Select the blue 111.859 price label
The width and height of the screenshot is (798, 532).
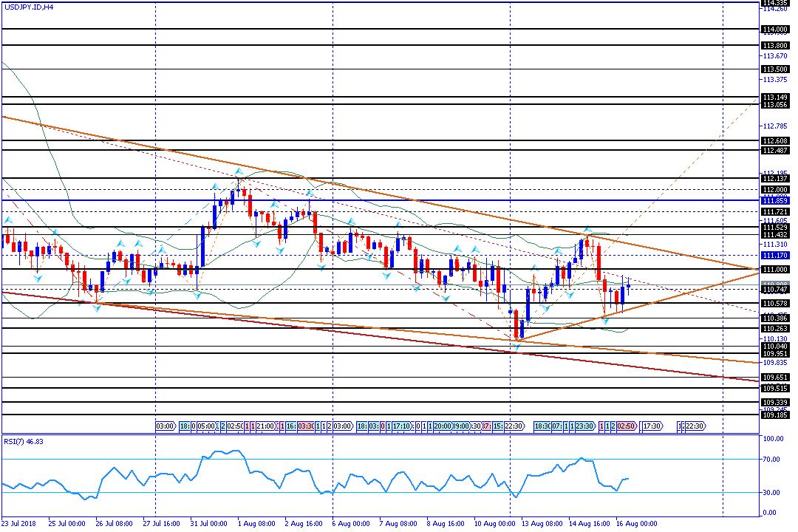click(774, 200)
